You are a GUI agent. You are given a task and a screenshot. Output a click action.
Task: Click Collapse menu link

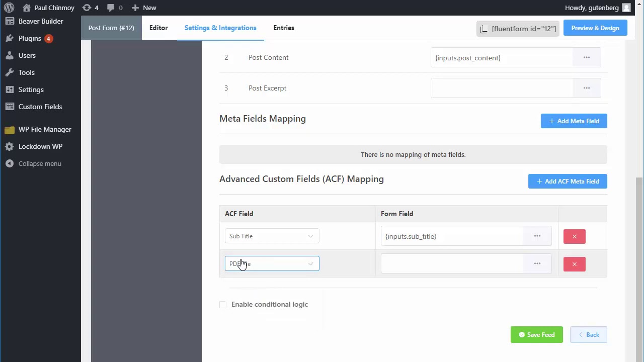coord(40,163)
